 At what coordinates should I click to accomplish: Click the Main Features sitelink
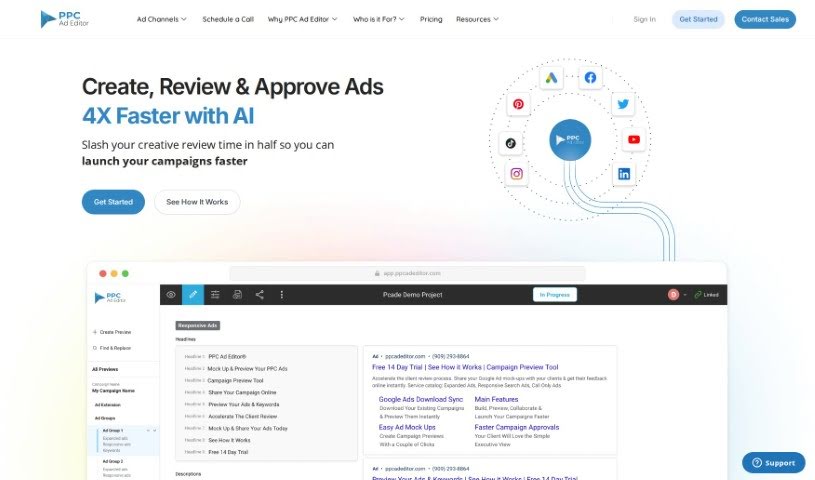pos(496,399)
